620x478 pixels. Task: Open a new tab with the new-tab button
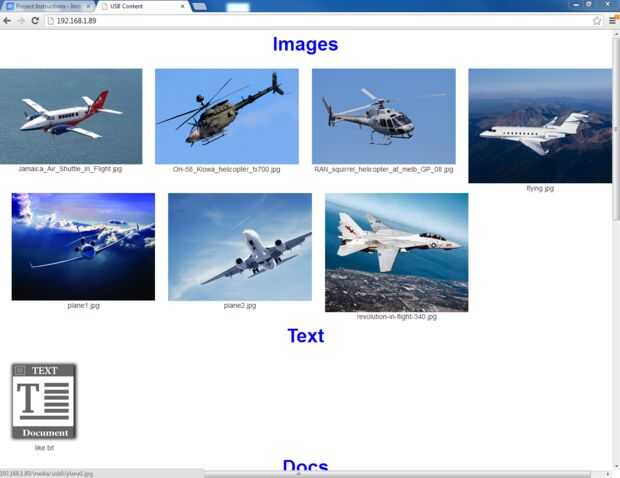[x=200, y=6]
